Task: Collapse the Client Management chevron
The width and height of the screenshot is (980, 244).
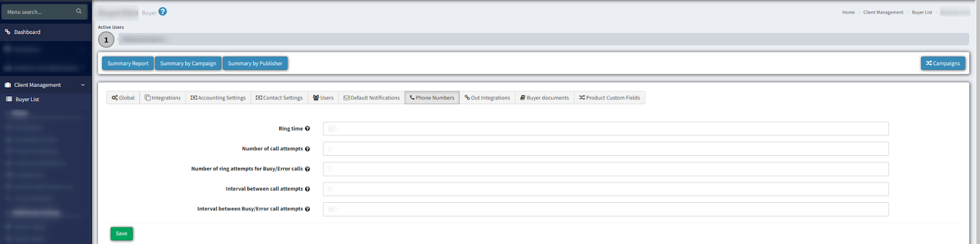Action: coord(83,85)
